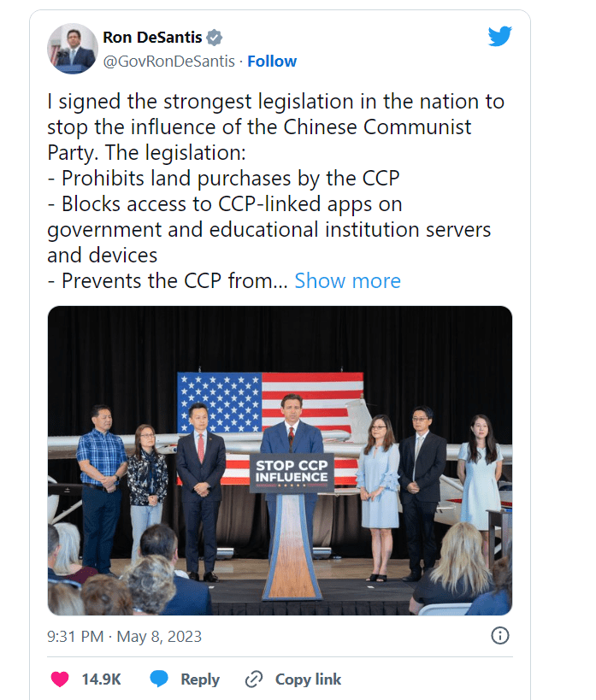Image resolution: width=596 pixels, height=700 pixels.
Task: Click the Copy link text label
Action: coord(308,679)
